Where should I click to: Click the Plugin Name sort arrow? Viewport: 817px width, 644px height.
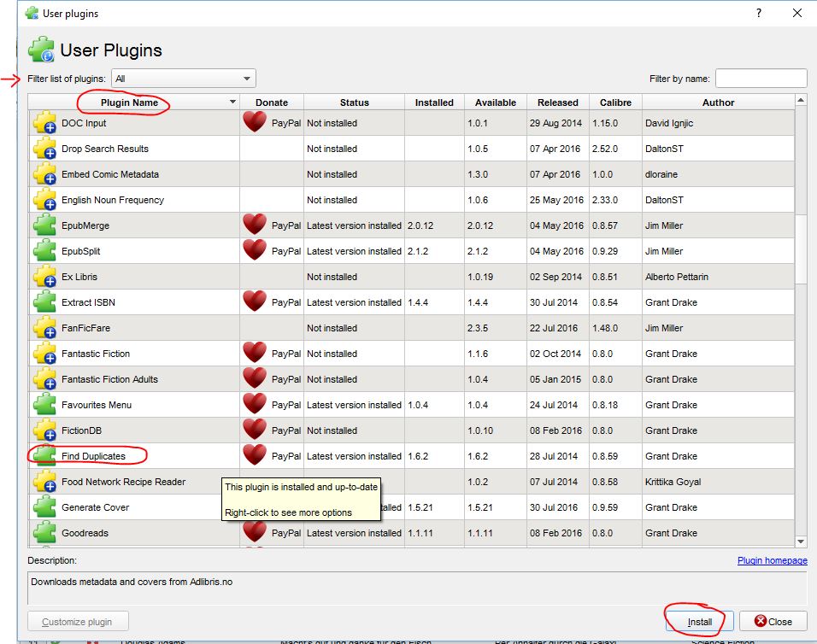233,102
